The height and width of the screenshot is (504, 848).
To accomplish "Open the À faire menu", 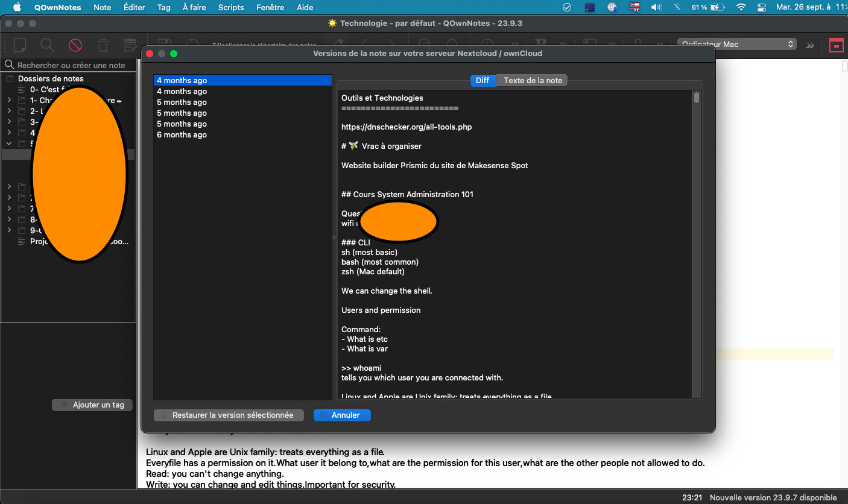I will point(194,7).
